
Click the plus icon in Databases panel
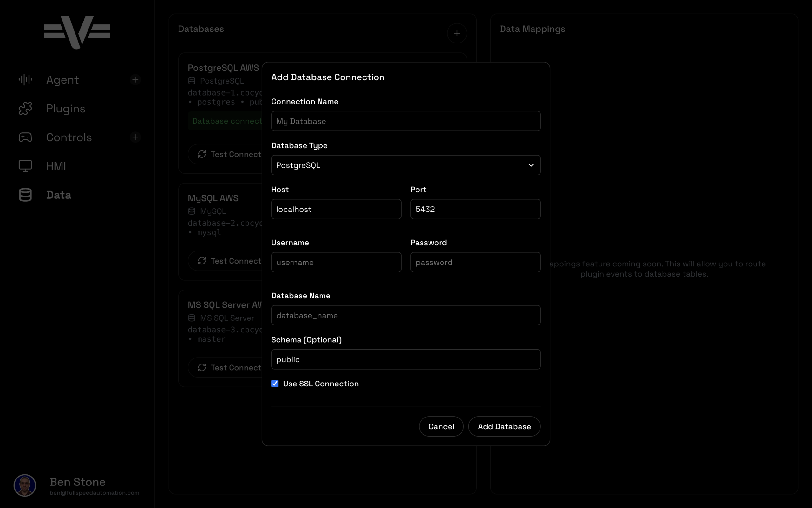pyautogui.click(x=457, y=33)
